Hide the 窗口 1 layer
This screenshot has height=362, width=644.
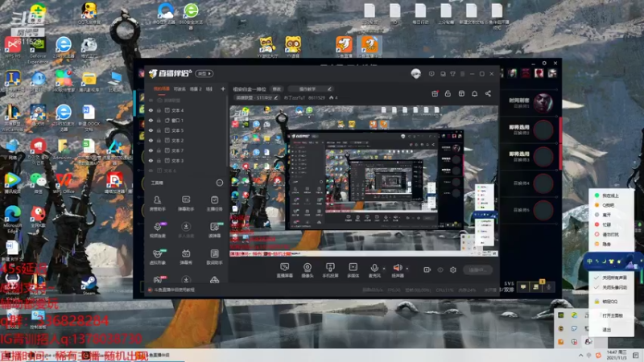tap(151, 120)
